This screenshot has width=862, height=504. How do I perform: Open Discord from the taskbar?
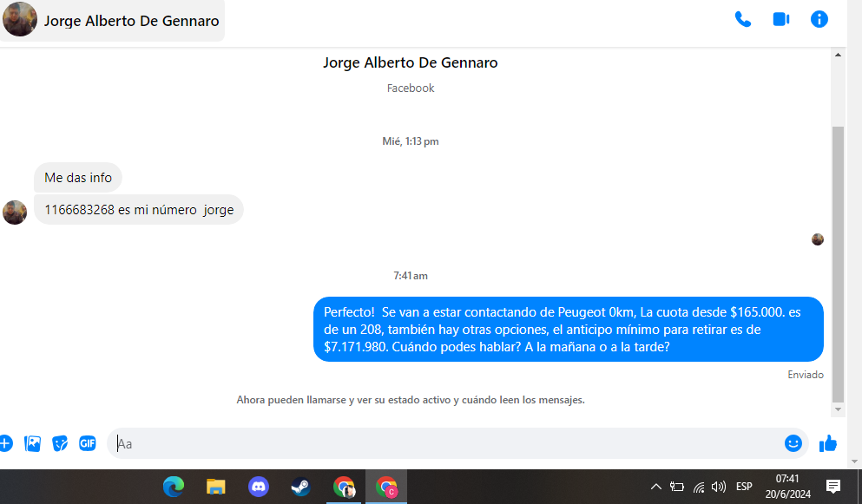click(x=259, y=487)
